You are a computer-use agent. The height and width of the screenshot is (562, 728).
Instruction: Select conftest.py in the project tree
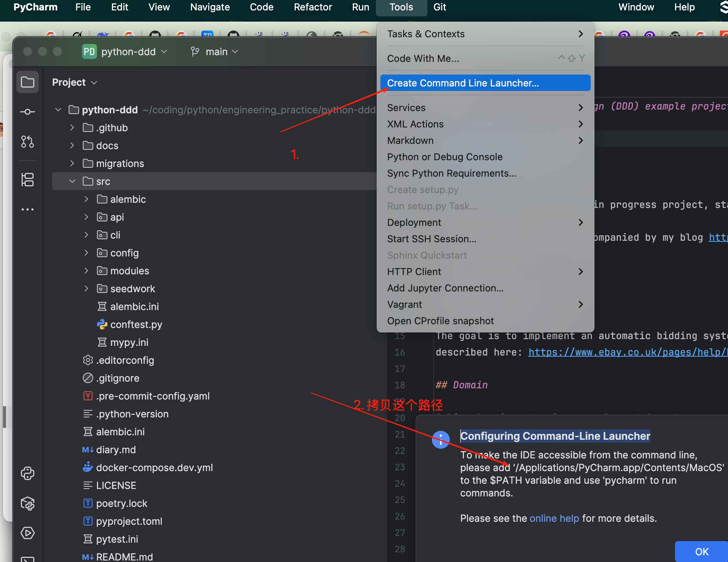[136, 325]
